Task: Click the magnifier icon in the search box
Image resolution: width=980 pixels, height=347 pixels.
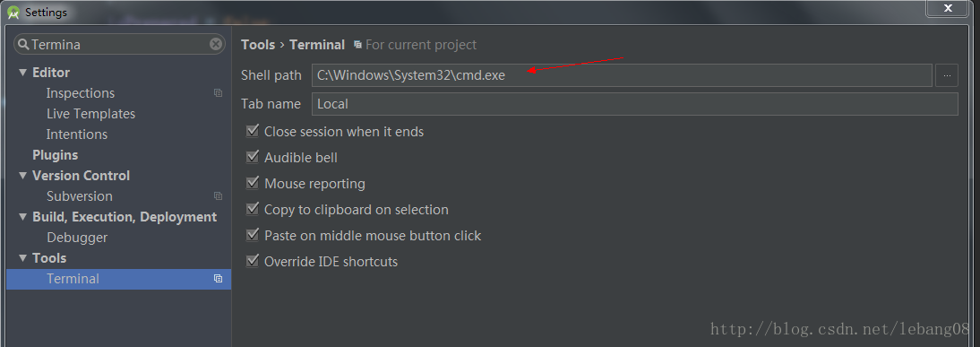Action: pyautogui.click(x=23, y=45)
